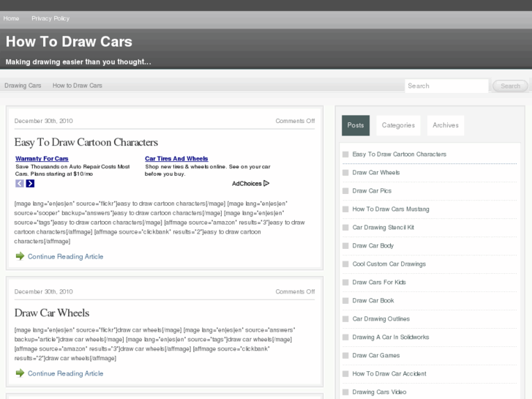Switch to the Categories tab
532x399 pixels.
(398, 125)
